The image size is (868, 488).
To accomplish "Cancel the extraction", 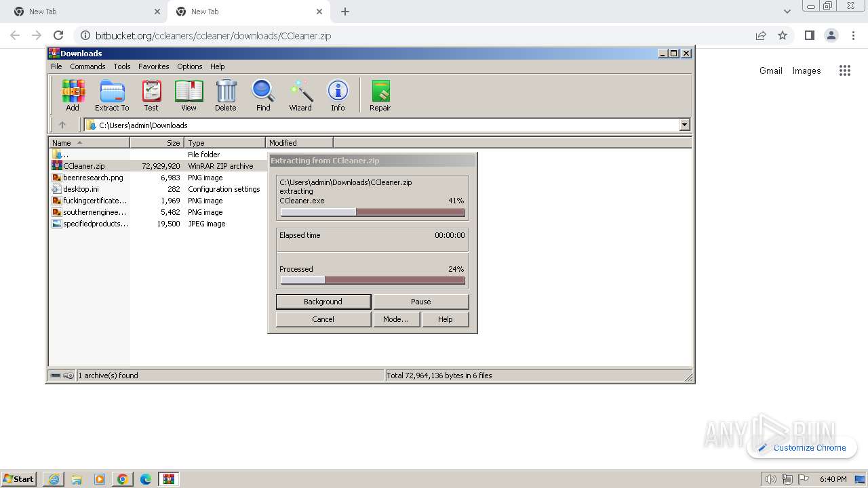I will [323, 319].
